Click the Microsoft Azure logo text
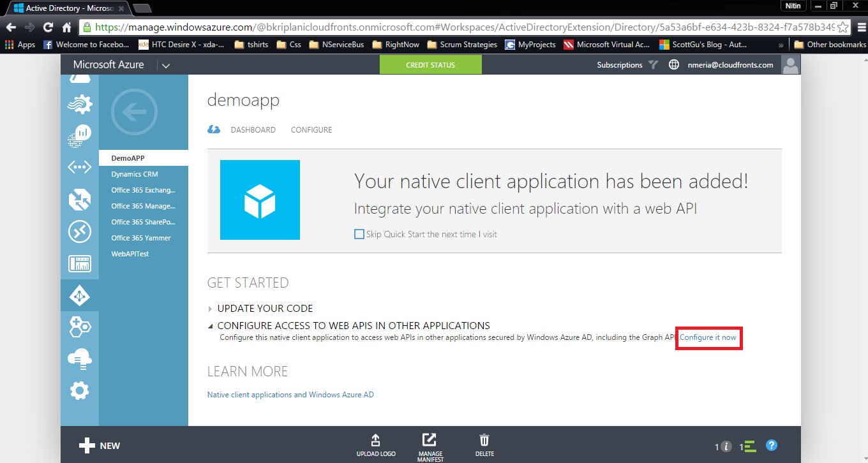Screen dimensions: 868x463 tap(108, 65)
